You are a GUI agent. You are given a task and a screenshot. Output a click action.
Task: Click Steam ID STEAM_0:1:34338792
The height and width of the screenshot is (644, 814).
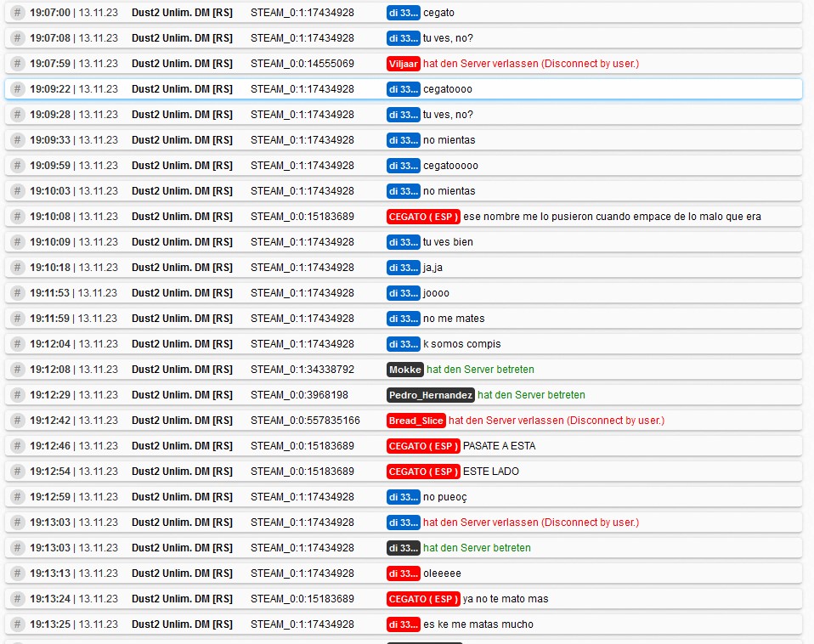click(302, 370)
